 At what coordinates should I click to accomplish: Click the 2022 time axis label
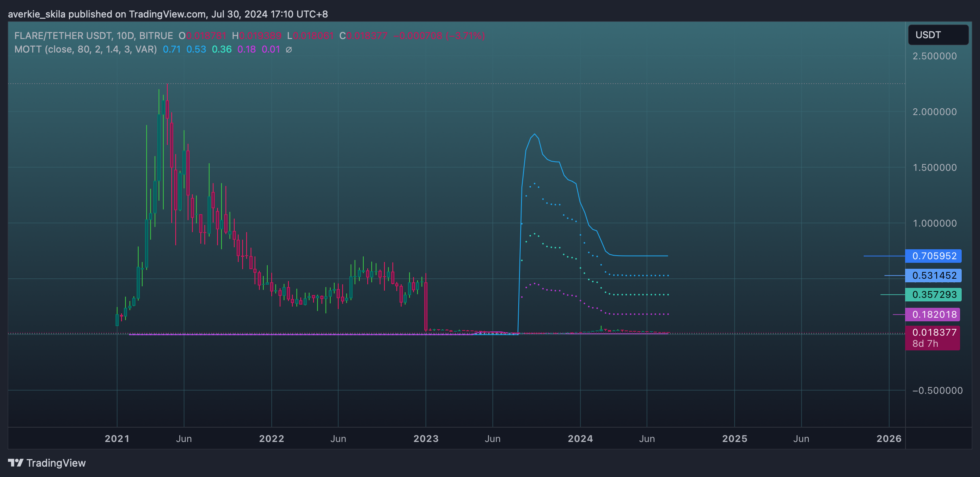272,439
